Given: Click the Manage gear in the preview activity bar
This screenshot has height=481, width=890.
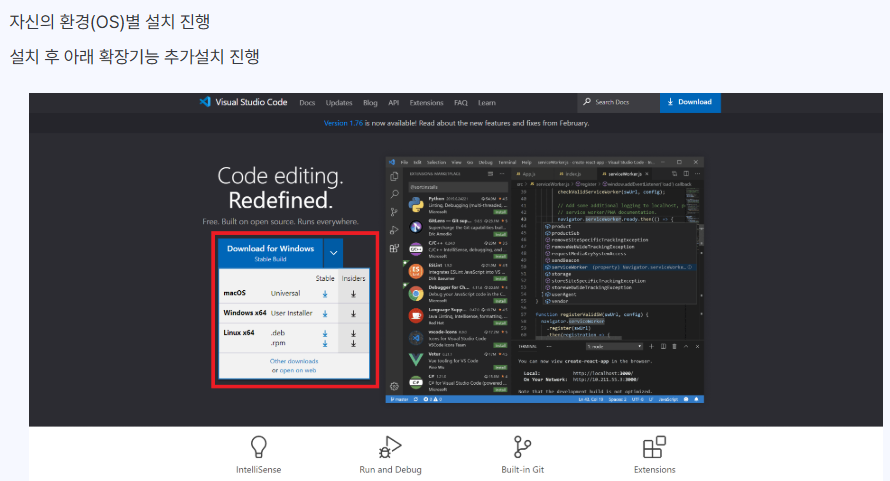Looking at the screenshot, I should [x=394, y=386].
